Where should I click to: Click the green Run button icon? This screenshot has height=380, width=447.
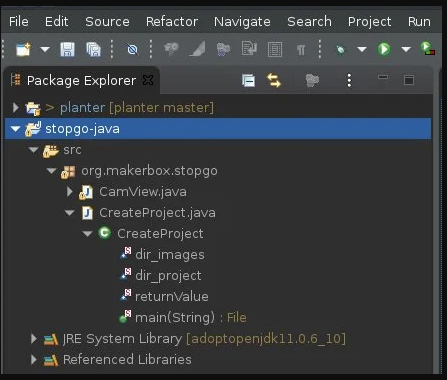tap(384, 49)
